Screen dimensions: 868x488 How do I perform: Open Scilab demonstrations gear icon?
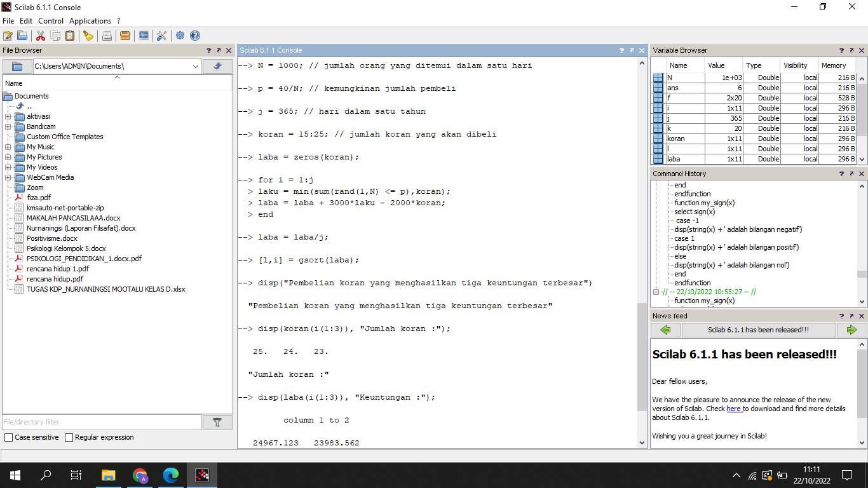[x=180, y=36]
